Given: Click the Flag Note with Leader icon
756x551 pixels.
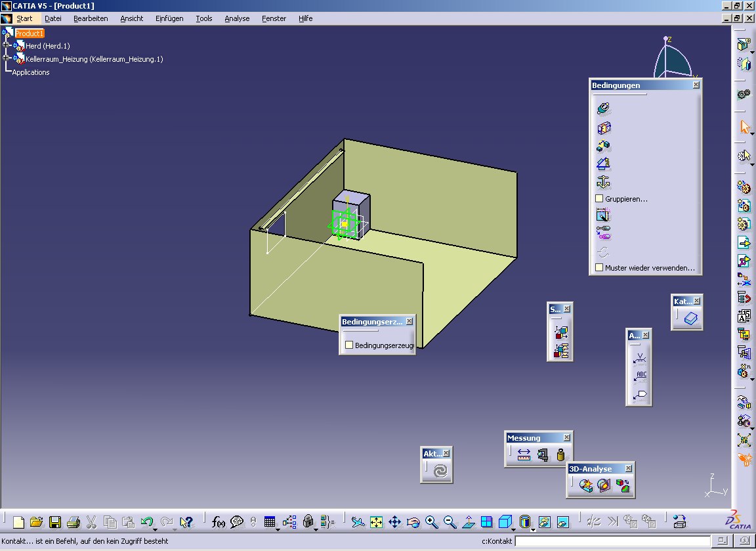Looking at the screenshot, I should click(x=640, y=394).
